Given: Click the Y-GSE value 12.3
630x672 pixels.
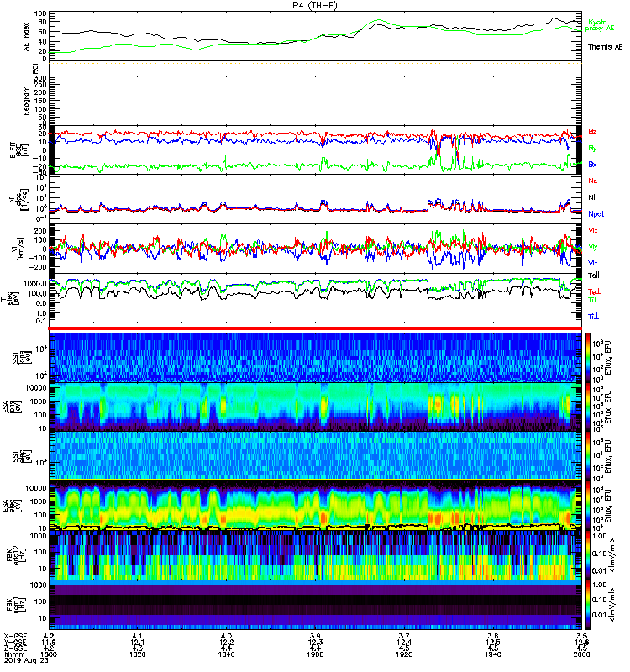Looking at the screenshot, I should tap(315, 642).
